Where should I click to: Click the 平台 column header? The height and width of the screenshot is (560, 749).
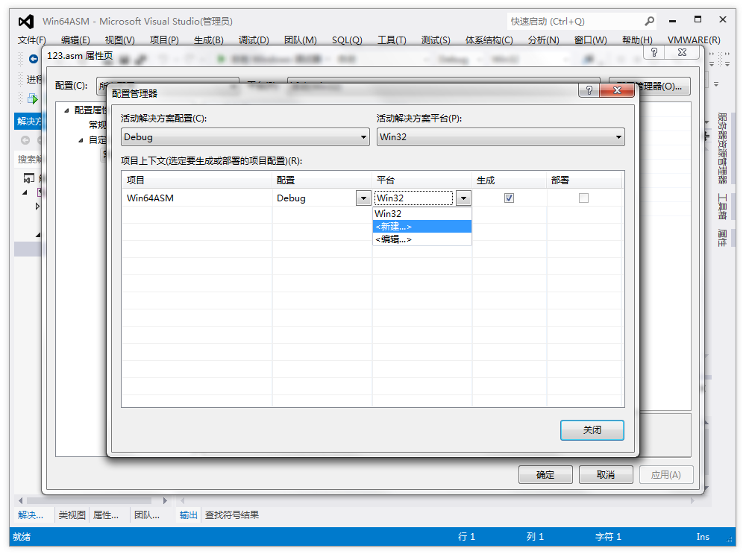coord(422,180)
